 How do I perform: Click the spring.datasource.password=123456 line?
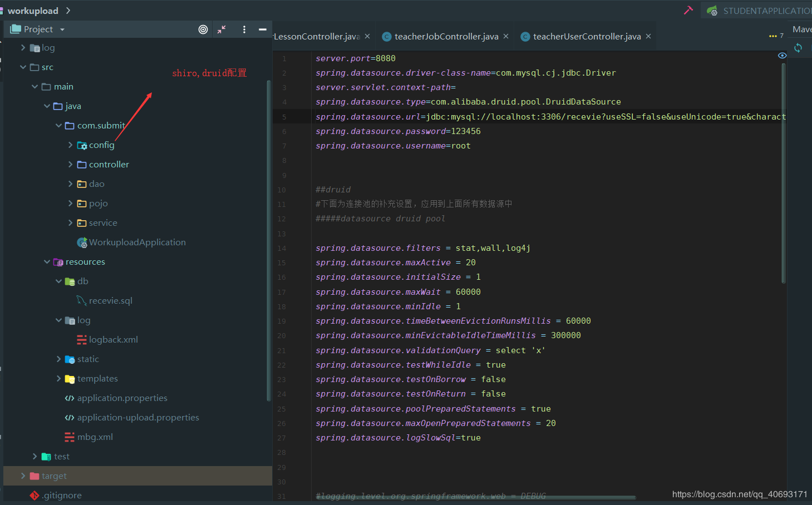pyautogui.click(x=398, y=131)
